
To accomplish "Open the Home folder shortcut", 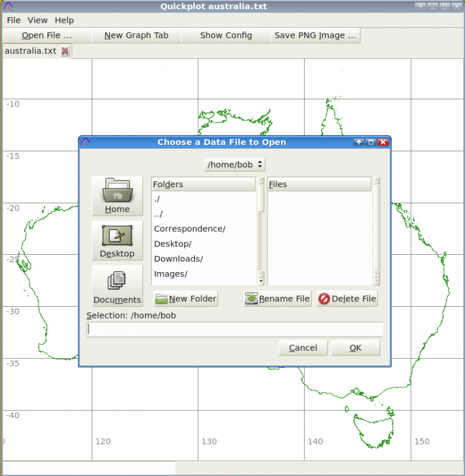I will (117, 196).
